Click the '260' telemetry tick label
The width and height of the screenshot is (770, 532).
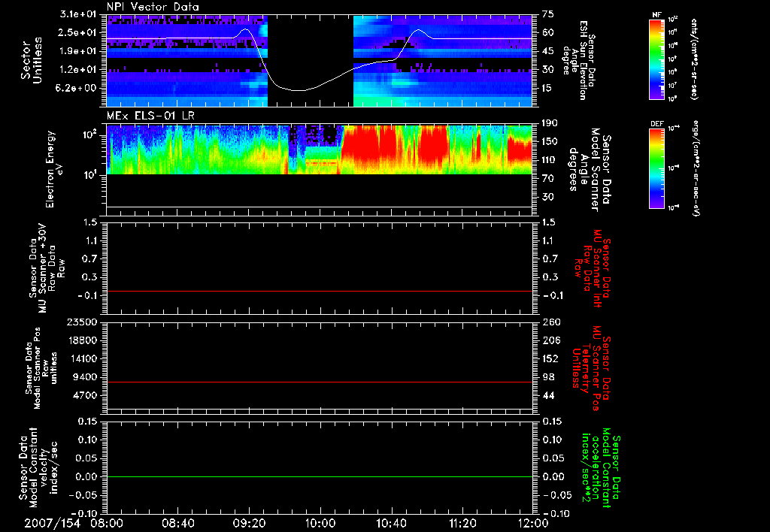551,322
